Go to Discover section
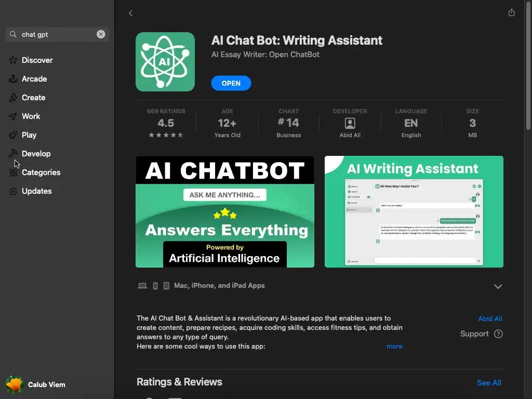Screen dimensions: 532x399 point(37,60)
